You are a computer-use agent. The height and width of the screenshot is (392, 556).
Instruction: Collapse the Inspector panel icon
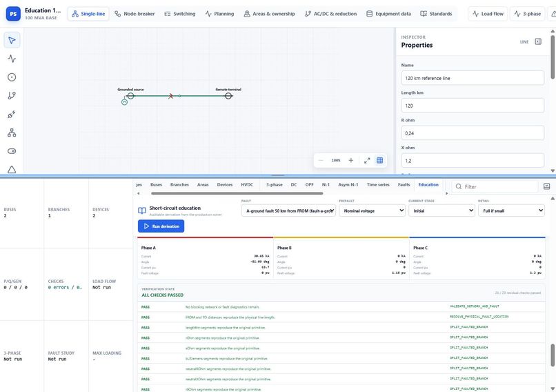coord(538,41)
